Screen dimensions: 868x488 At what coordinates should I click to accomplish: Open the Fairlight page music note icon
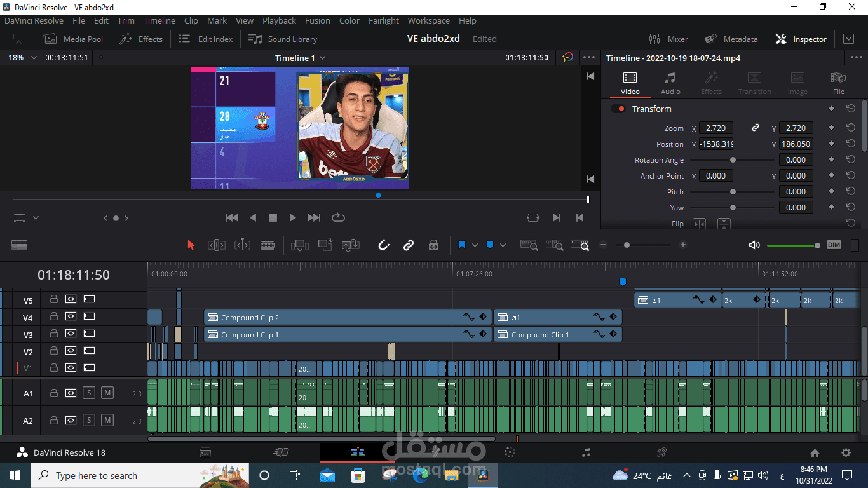(x=586, y=452)
